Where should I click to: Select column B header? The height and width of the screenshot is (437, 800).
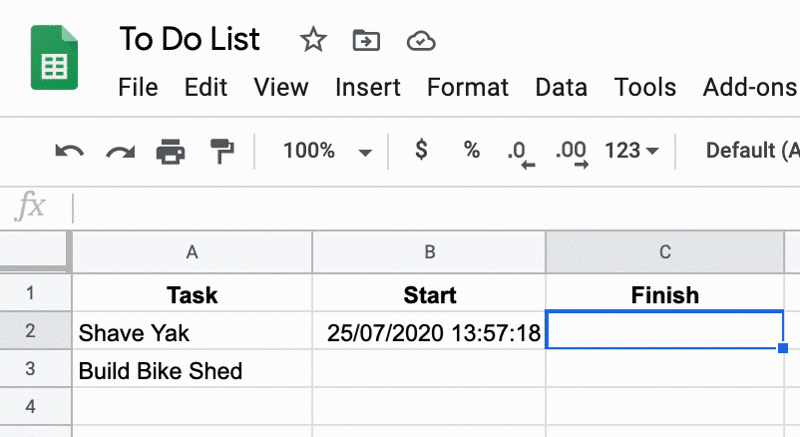point(429,252)
